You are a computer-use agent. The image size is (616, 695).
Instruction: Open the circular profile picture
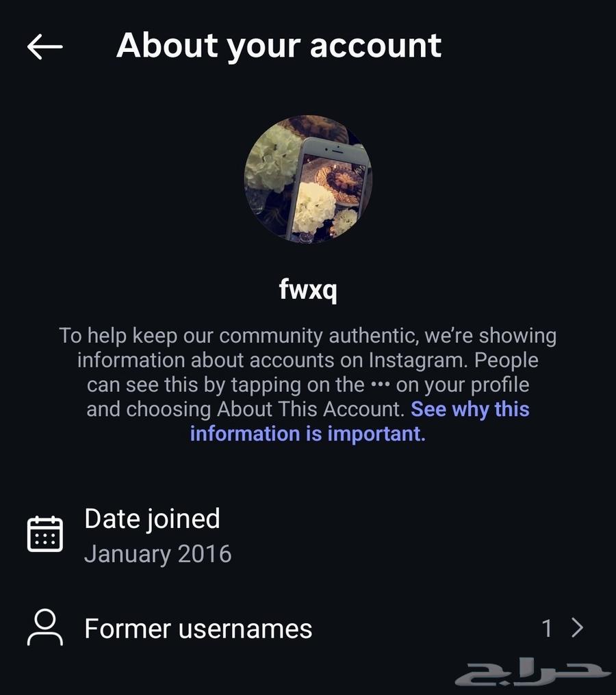coord(308,179)
